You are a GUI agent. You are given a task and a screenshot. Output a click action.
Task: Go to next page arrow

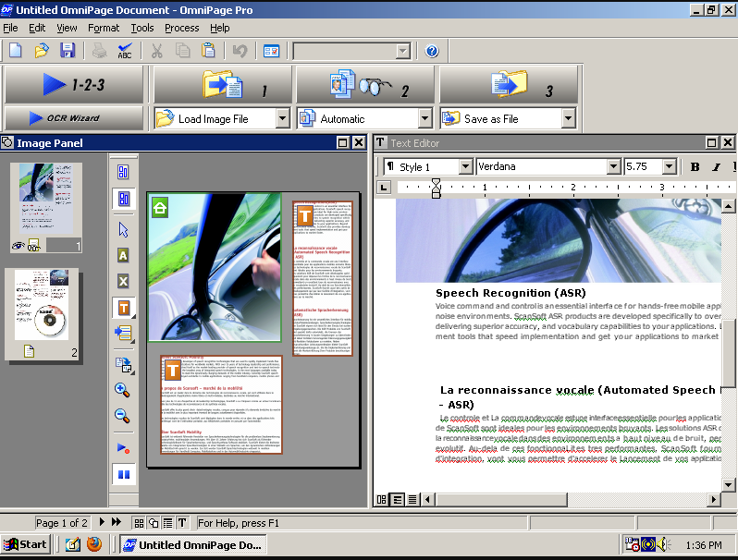click(x=102, y=522)
